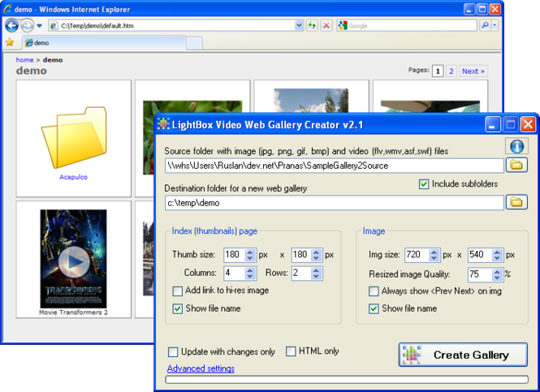The image size is (540, 392).
Task: Enable Add link to hi-res image
Action: point(177,291)
